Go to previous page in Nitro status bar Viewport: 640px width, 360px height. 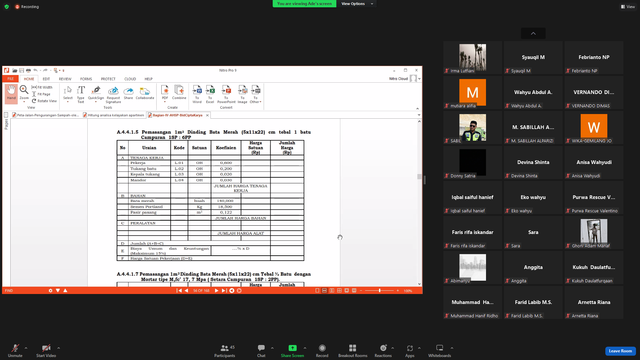[187, 291]
